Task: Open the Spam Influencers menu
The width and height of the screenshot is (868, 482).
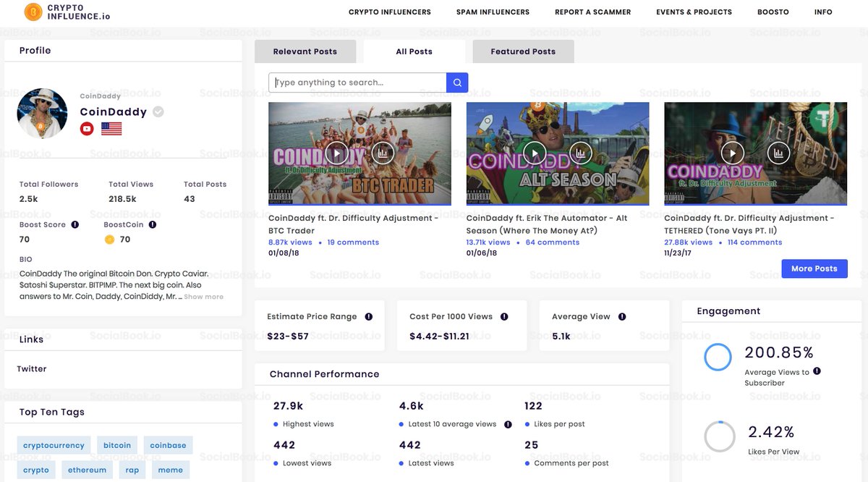Action: 493,12
